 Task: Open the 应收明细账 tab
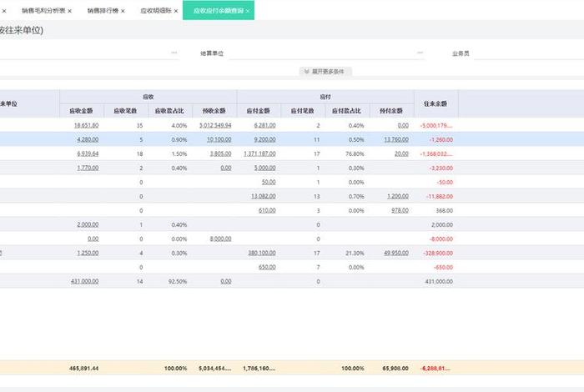click(155, 11)
